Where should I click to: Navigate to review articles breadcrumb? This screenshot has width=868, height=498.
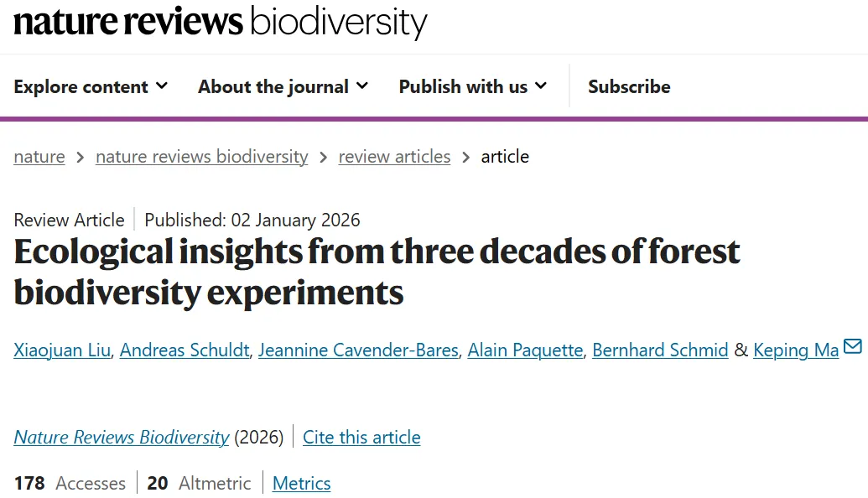(x=394, y=157)
